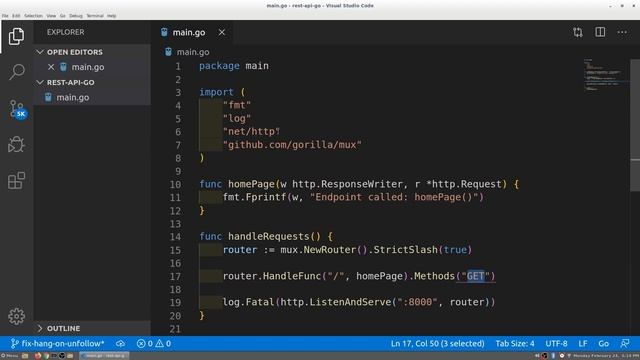This screenshot has width=640, height=360.
Task: Click the "github.com/gorilla/mux" import string
Action: [292, 144]
